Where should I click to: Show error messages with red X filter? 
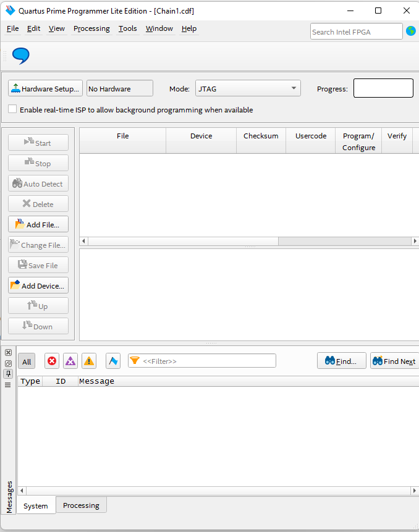(52, 361)
